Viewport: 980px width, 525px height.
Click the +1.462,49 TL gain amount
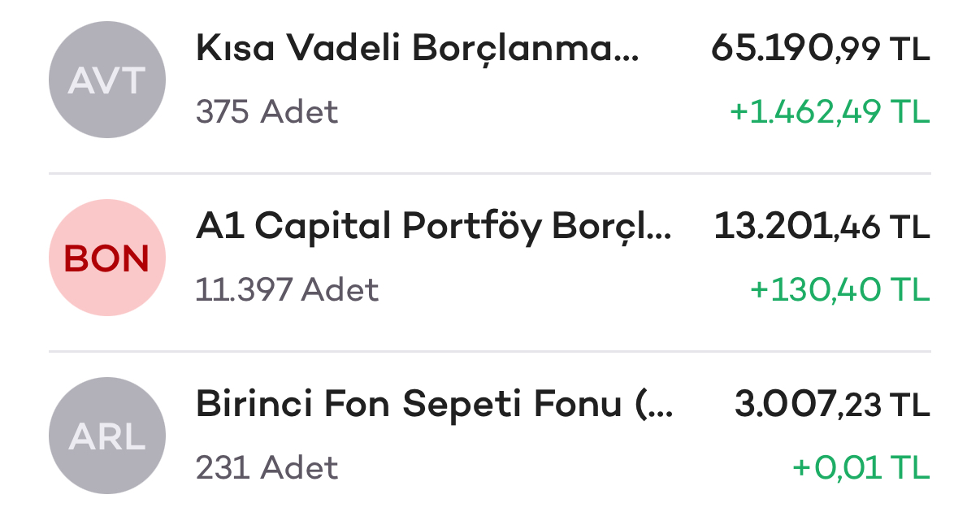point(829,112)
